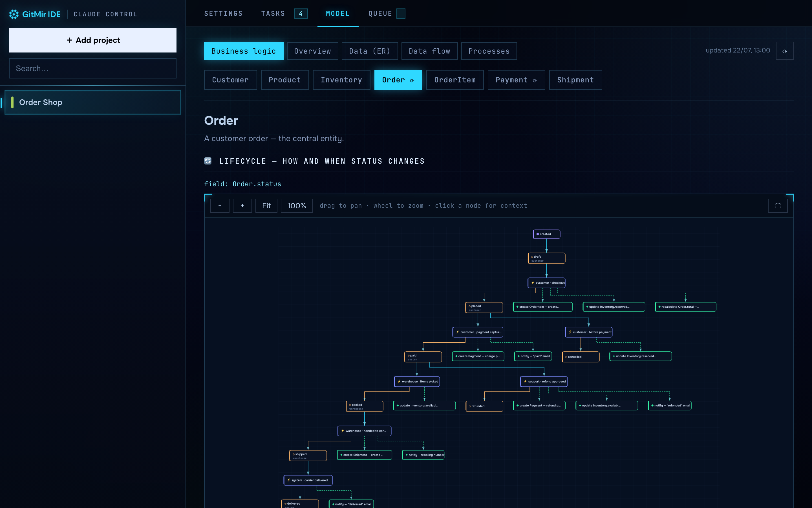Click the 'updated 22/07, 13:00' timestamp
Image resolution: width=812 pixels, height=508 pixels.
738,51
